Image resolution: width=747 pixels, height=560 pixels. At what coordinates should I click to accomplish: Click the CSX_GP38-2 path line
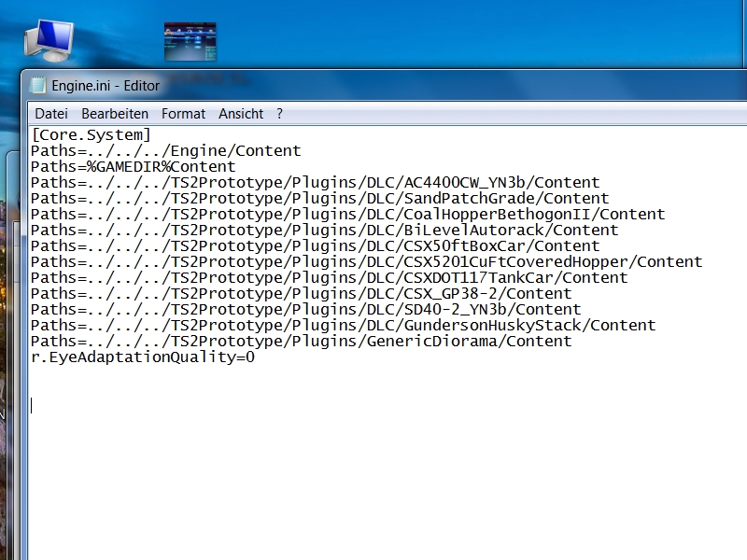coord(301,294)
